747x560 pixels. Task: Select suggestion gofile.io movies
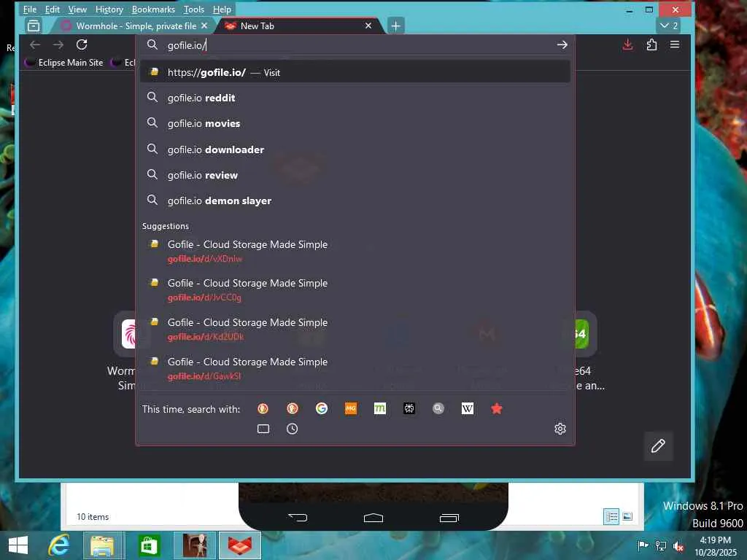[355, 124]
